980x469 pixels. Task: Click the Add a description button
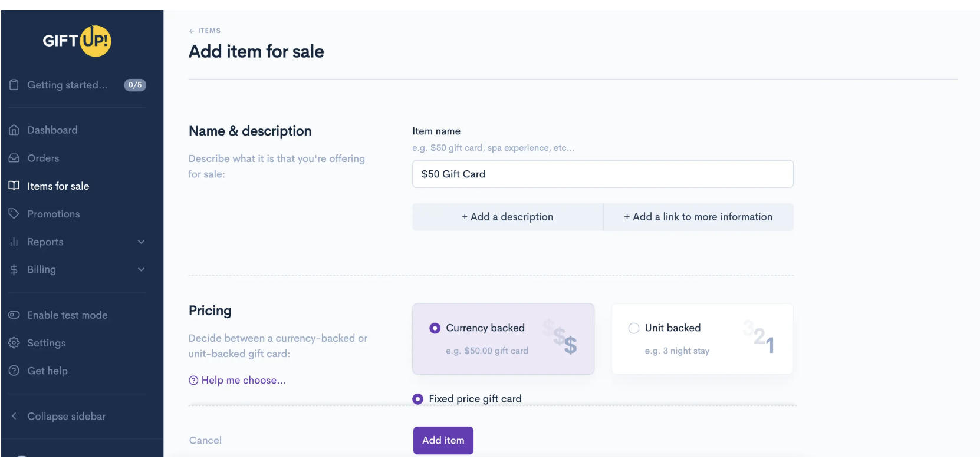pyautogui.click(x=507, y=217)
